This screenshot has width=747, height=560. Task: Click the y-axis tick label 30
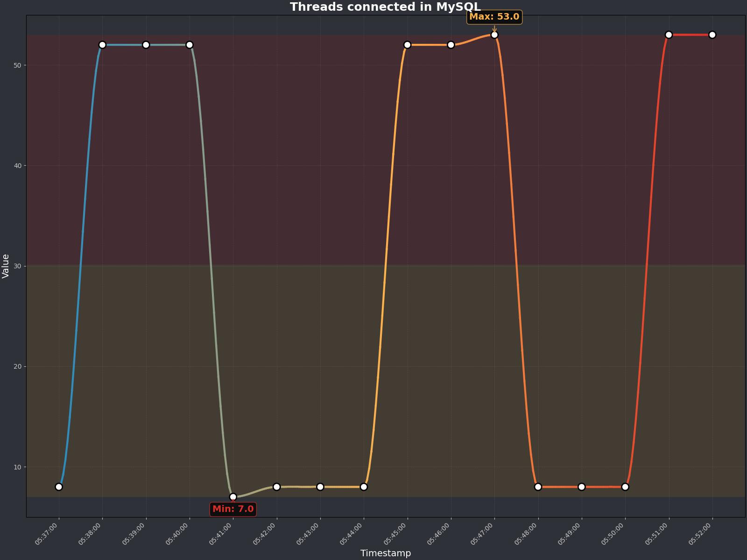click(x=18, y=266)
